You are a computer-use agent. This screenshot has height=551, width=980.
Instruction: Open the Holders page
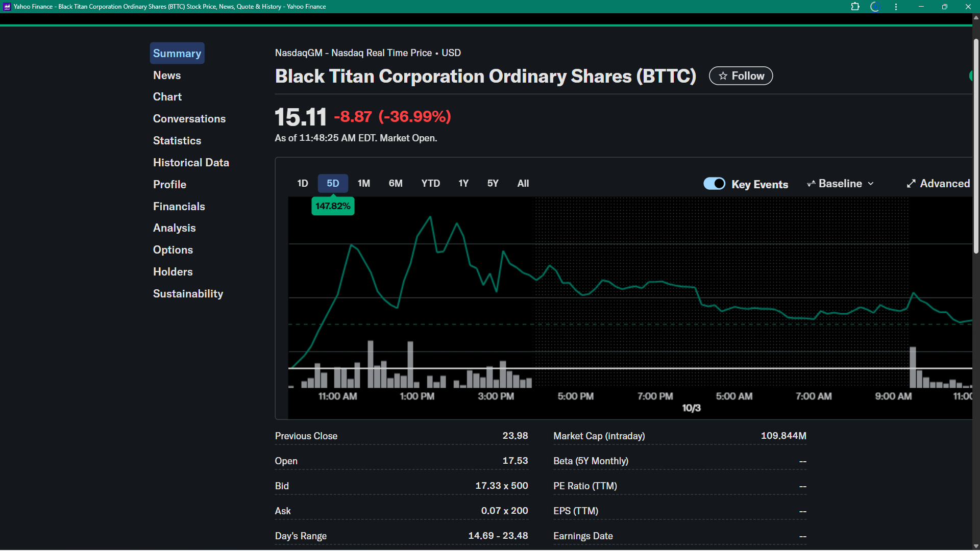(x=173, y=272)
